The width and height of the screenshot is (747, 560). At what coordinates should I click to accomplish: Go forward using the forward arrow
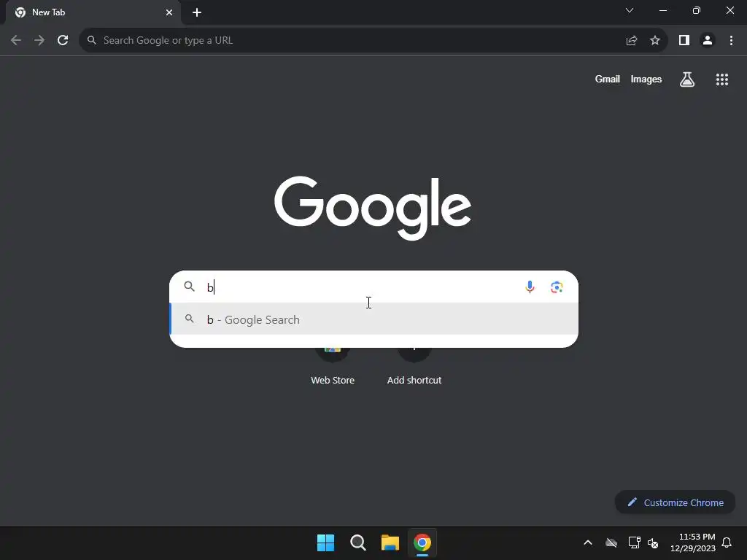39,41
